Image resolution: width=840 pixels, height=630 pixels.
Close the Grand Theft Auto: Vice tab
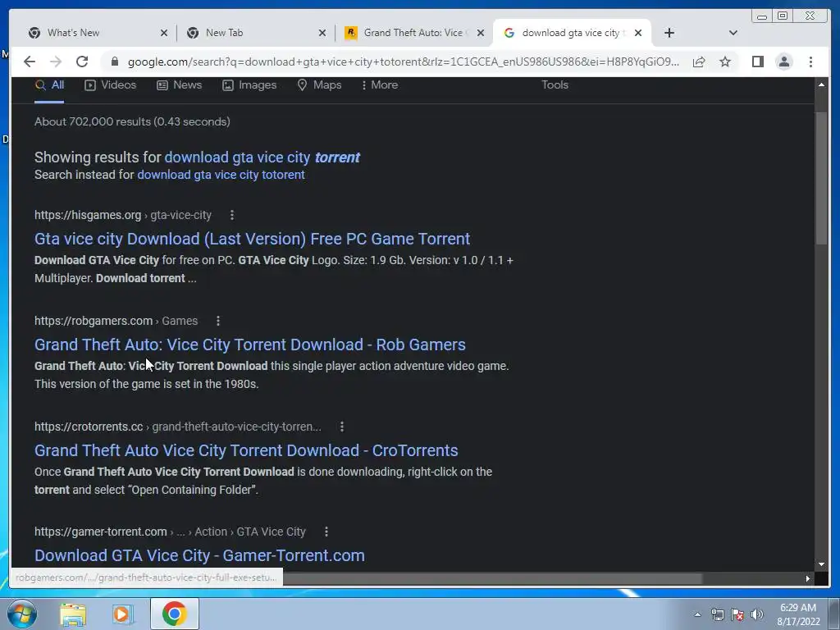(x=481, y=33)
